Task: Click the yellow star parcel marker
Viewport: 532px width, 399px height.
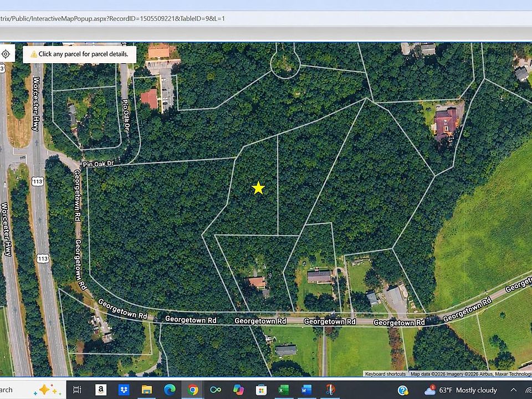Action: tap(258, 188)
